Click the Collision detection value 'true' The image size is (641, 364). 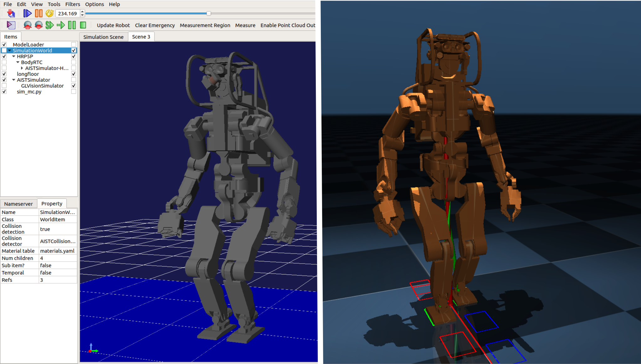coord(58,229)
